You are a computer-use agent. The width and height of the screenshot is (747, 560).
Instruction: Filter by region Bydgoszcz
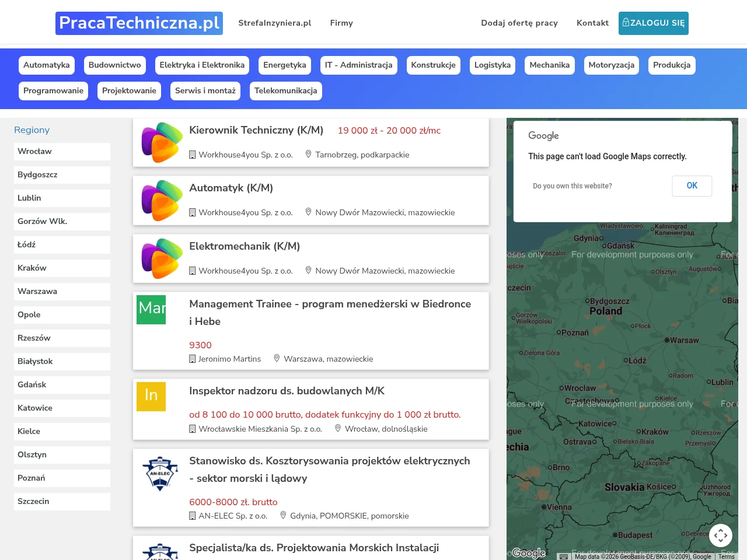62,175
